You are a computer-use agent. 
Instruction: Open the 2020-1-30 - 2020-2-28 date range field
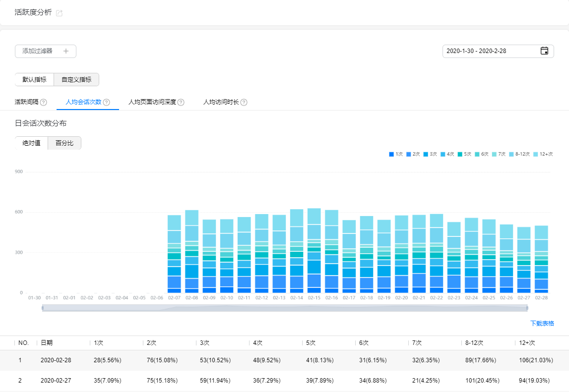(498, 51)
